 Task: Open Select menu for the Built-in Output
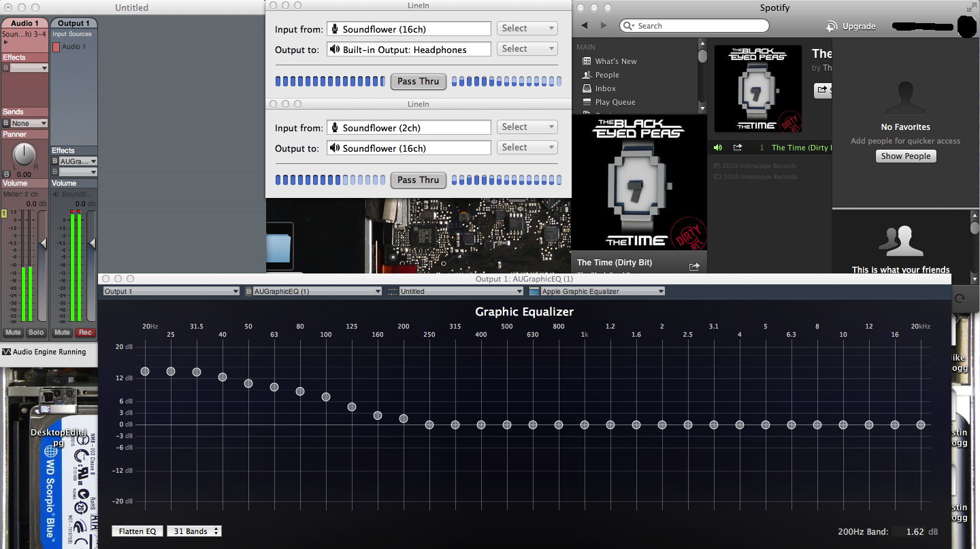point(527,49)
